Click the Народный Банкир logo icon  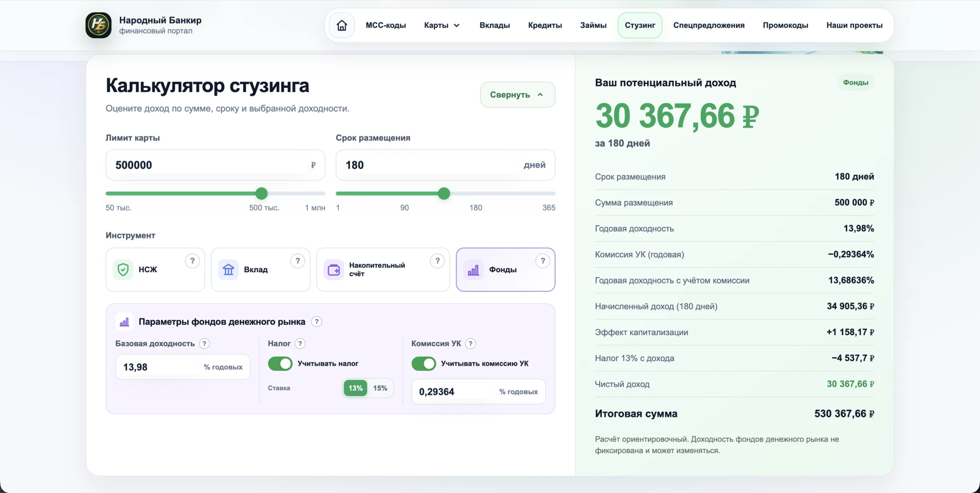[x=99, y=25]
